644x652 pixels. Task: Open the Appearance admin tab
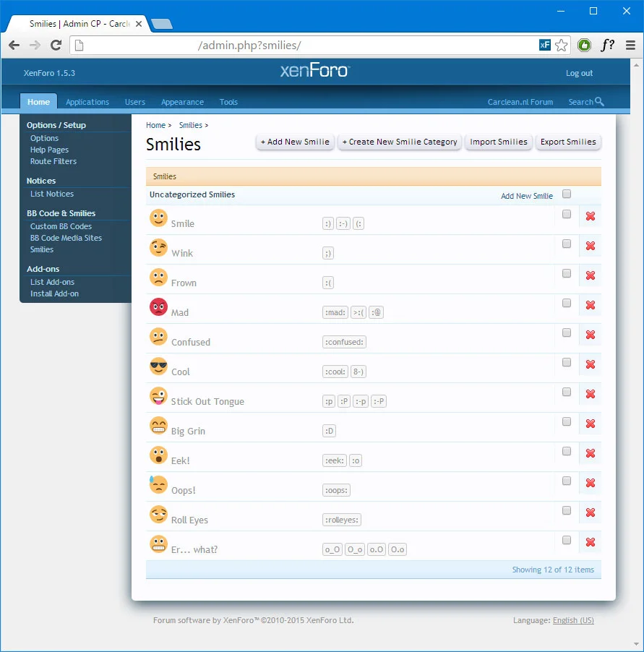pyautogui.click(x=183, y=102)
